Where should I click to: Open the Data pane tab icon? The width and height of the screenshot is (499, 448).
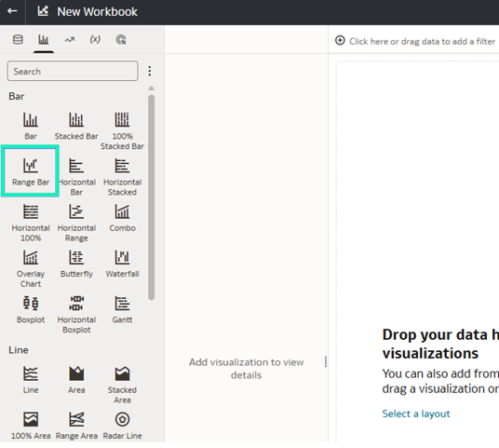[x=18, y=40]
